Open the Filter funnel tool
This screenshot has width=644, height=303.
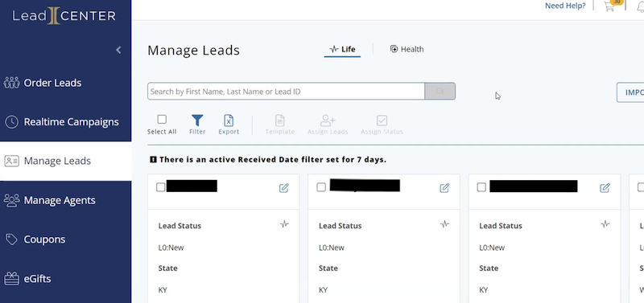click(x=197, y=120)
